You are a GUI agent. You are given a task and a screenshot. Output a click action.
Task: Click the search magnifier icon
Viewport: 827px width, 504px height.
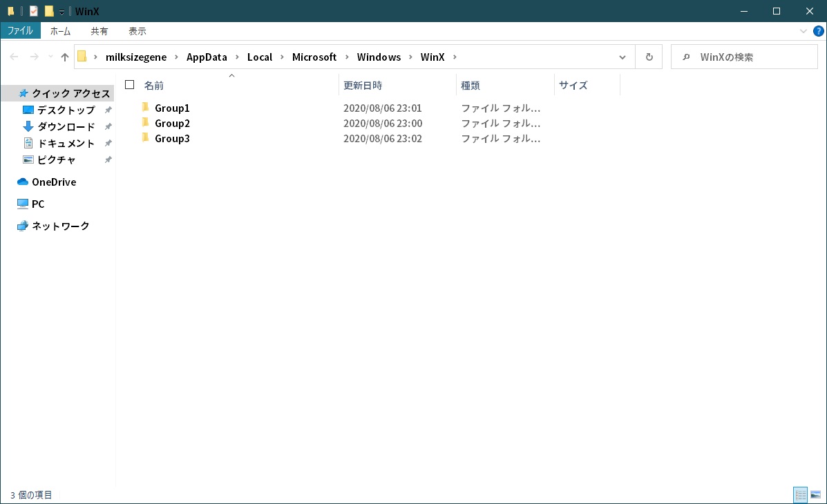tap(686, 57)
